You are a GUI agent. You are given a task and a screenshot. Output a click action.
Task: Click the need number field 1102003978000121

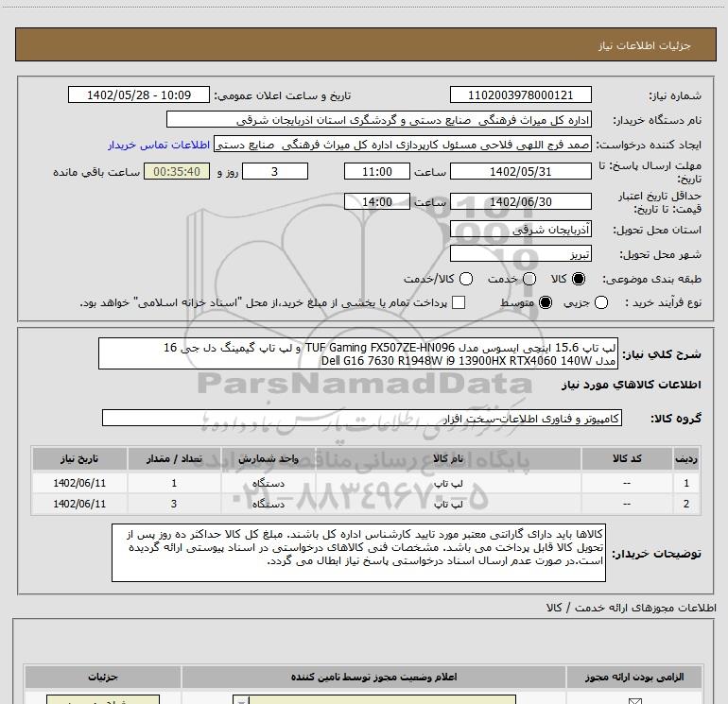coord(520,95)
